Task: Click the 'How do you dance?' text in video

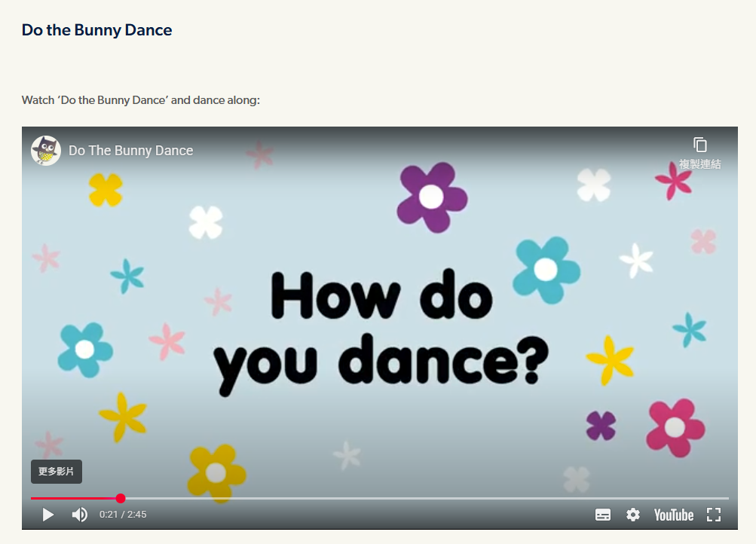Action: pyautogui.click(x=381, y=332)
